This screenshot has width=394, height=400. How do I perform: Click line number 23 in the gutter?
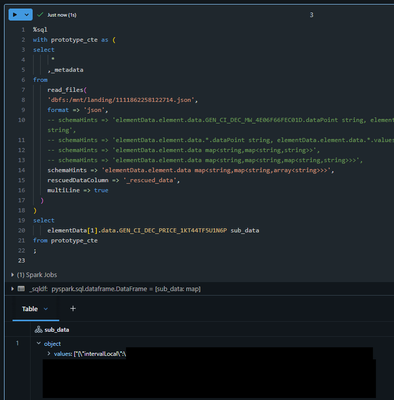pyautogui.click(x=21, y=260)
